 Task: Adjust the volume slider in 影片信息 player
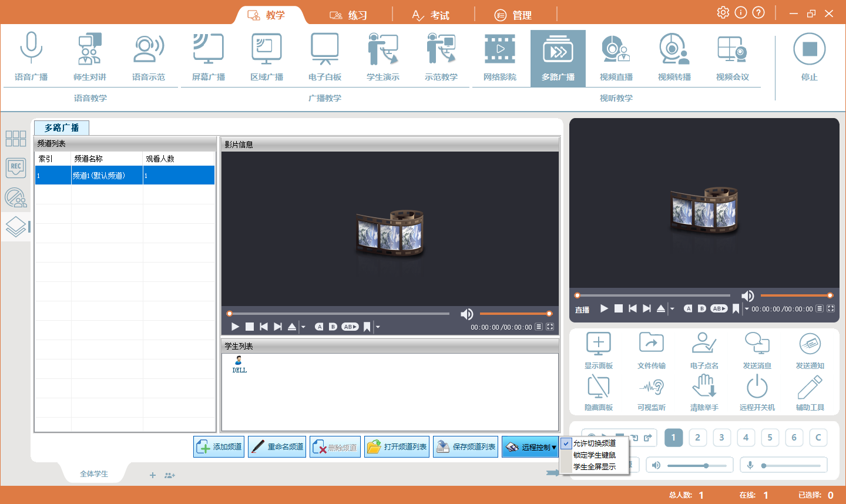pos(514,314)
